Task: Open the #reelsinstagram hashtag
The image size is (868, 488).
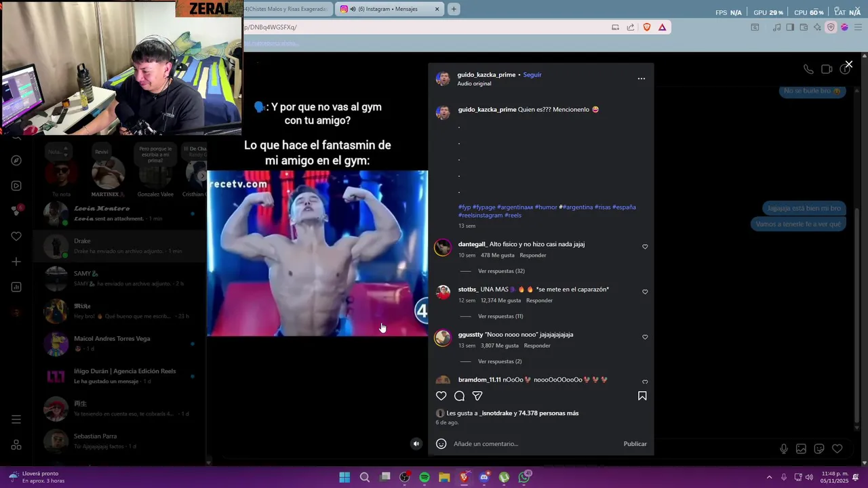Action: pos(480,216)
